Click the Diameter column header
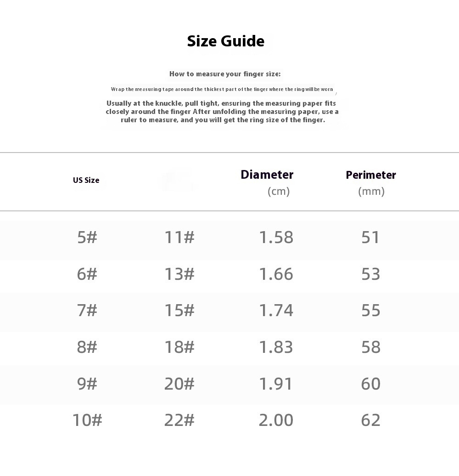Image resolution: width=459 pixels, height=476 pixels. tap(267, 175)
